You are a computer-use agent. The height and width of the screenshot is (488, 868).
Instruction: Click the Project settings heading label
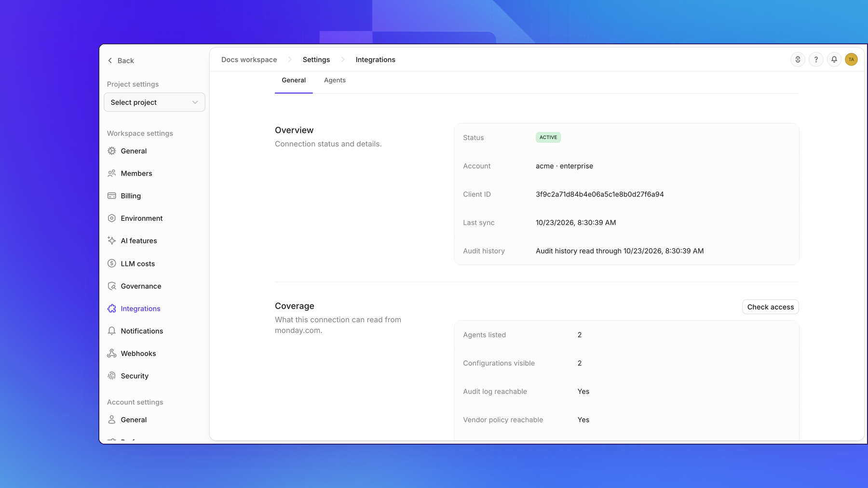pos(133,84)
